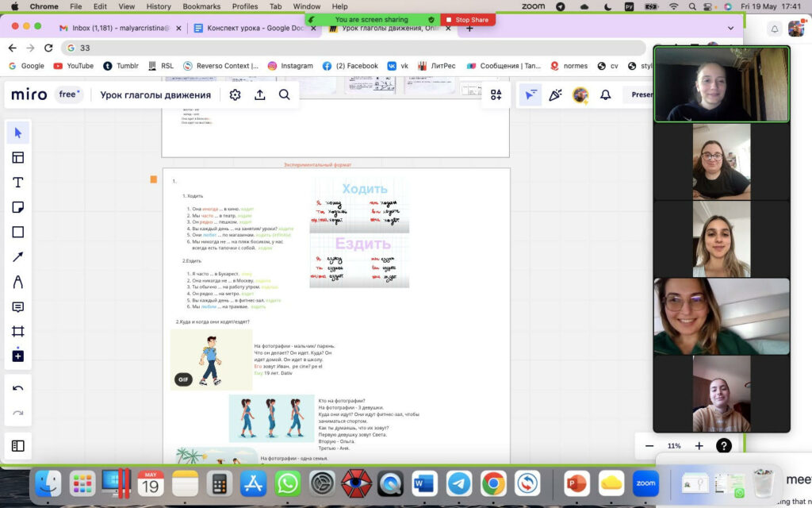
Task: Reload the current page
Action: tap(48, 48)
